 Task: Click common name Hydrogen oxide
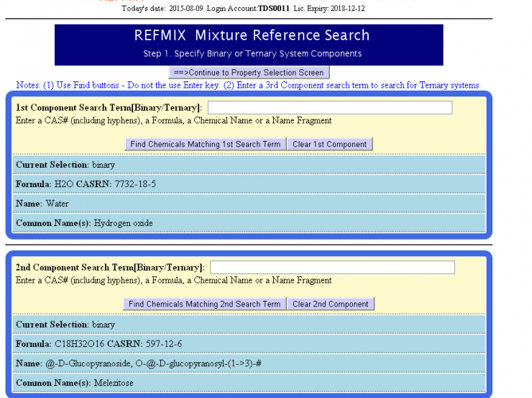[123, 223]
